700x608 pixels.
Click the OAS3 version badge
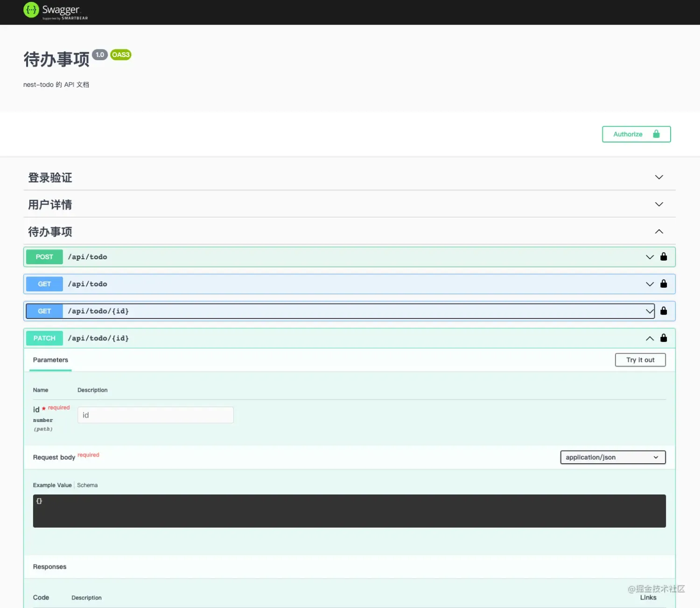click(120, 55)
